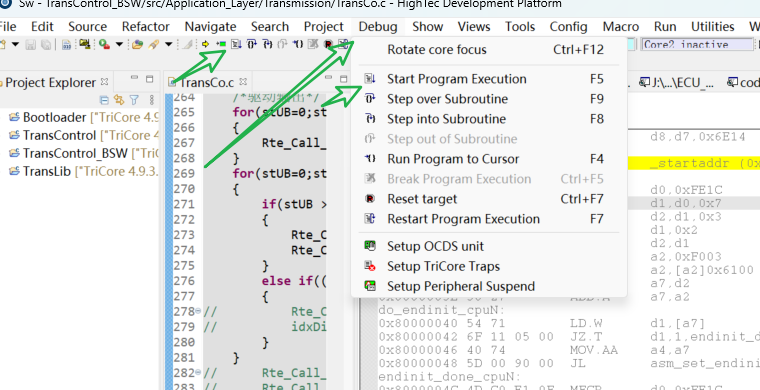
Task: Maximize the TransCo.c editor area
Action: coord(343,79)
